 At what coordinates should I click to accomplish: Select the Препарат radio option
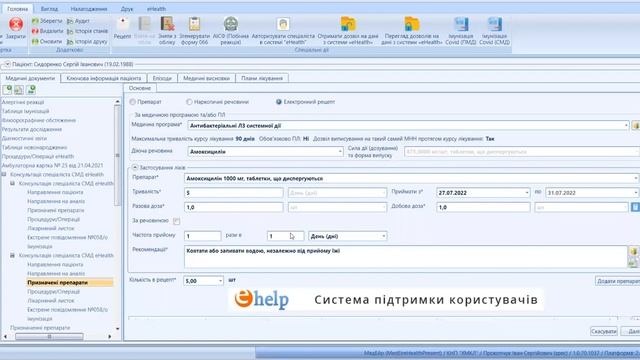click(133, 102)
